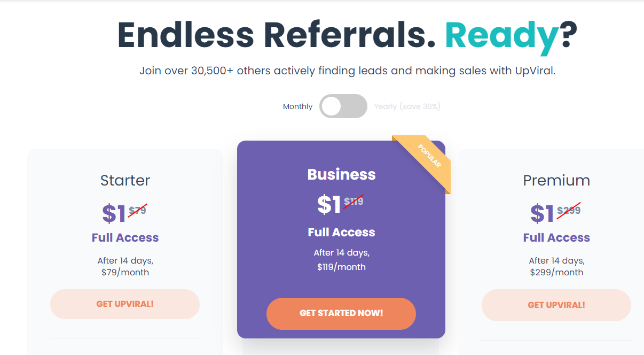Click the Business plan's $1 price
The image size is (644, 355).
[x=329, y=205]
